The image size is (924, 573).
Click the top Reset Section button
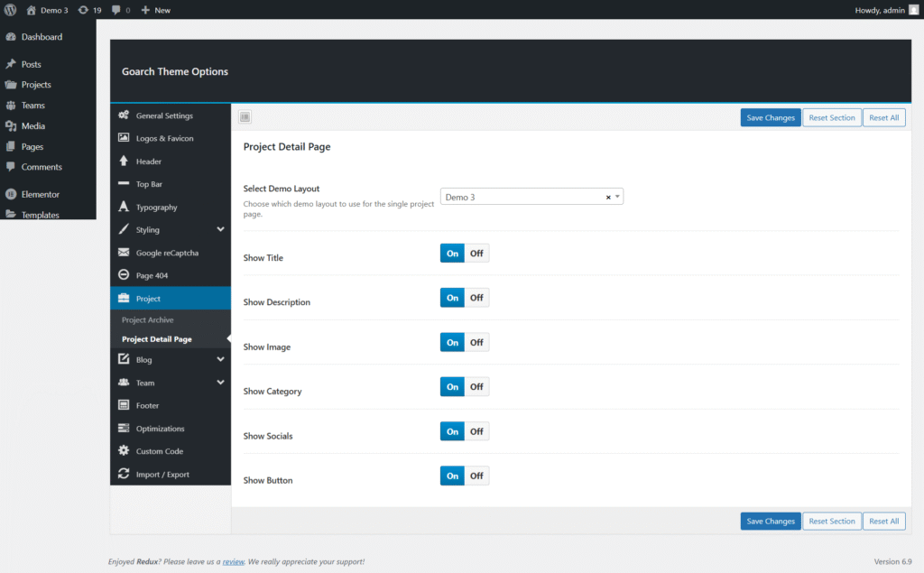(831, 117)
